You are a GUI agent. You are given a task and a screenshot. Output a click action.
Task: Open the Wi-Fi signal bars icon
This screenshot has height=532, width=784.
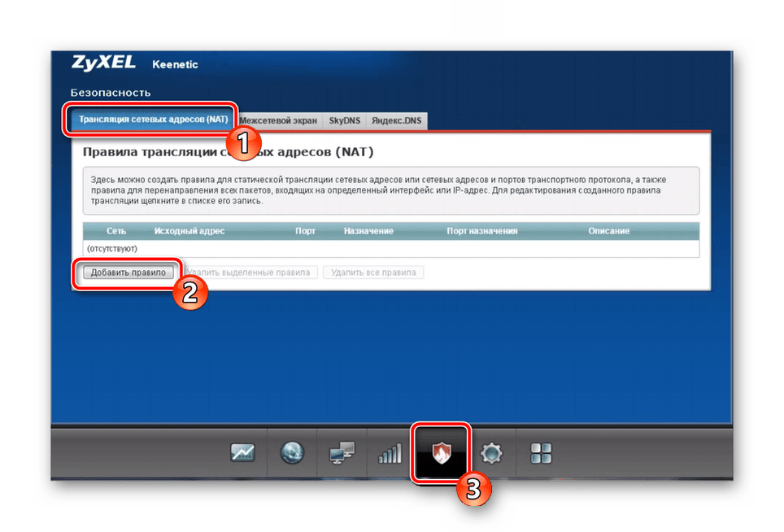(390, 453)
